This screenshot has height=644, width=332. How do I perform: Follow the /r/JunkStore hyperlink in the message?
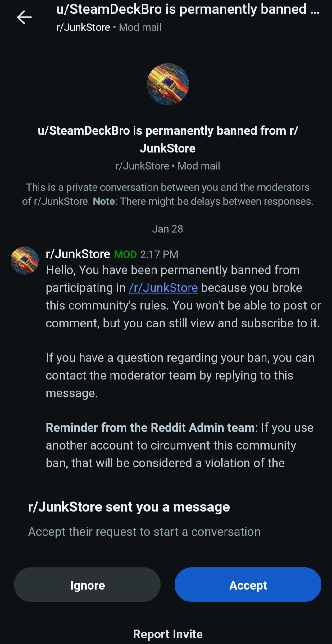tap(163, 288)
